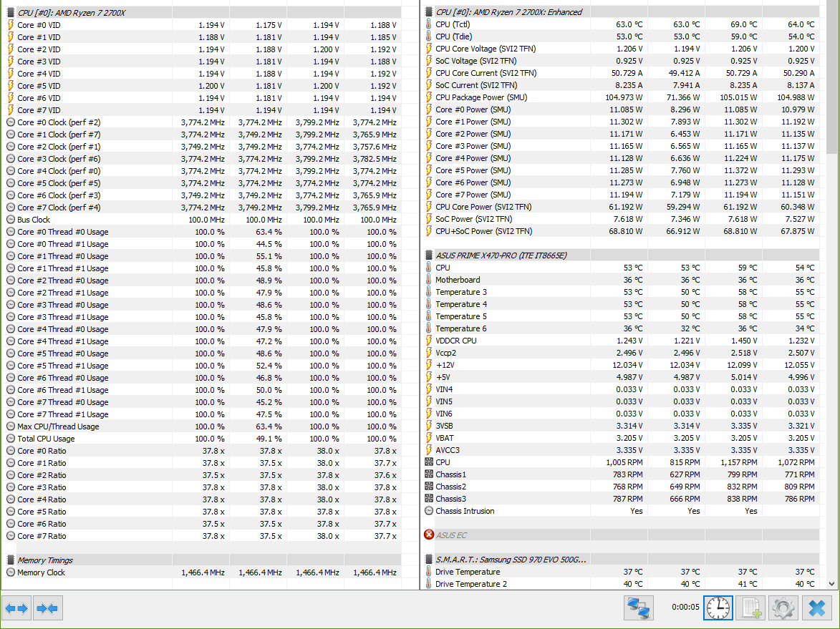Click the thermometer icon for Motherboard temperature
This screenshot has width=840, height=629.
pyautogui.click(x=428, y=280)
